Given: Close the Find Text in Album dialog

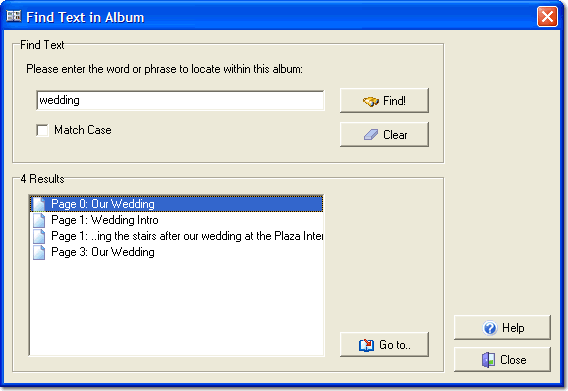Looking at the screenshot, I should 547,17.
